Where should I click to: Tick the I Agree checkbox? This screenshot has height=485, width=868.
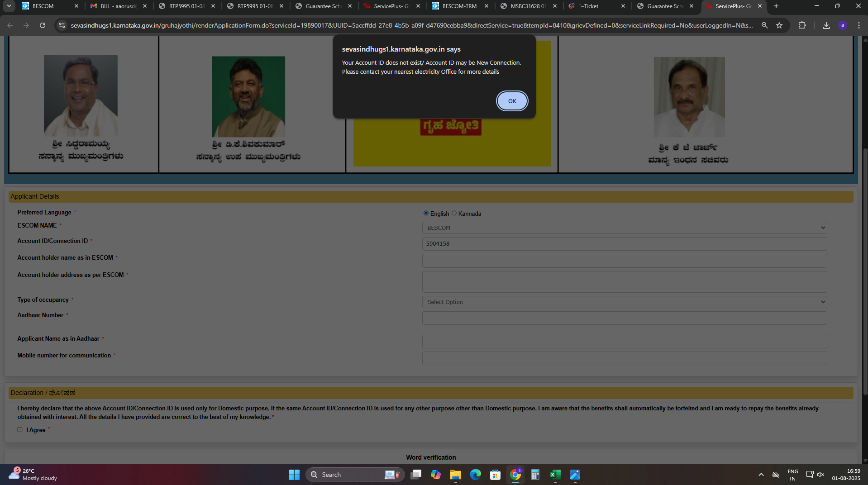pos(20,430)
